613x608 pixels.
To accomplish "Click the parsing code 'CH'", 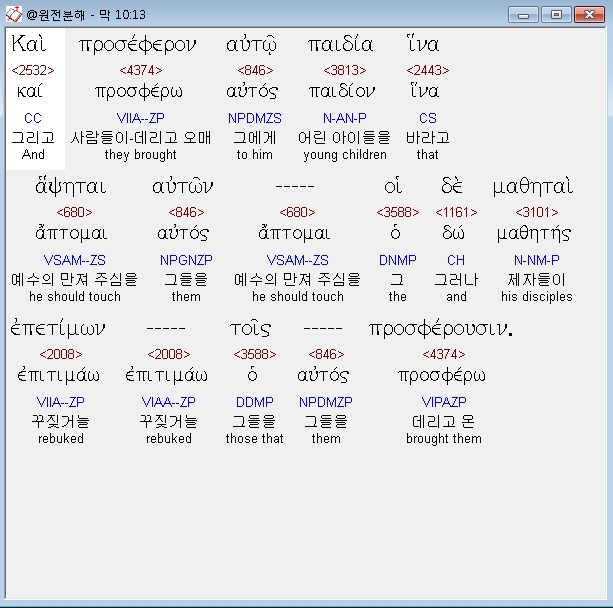I will click(x=456, y=260).
